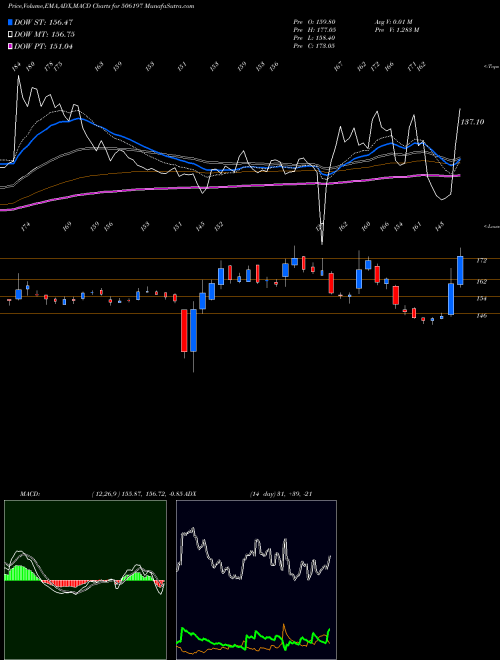
Task: Click the dark blue ADX indicator chart panel
Action: (256, 580)
